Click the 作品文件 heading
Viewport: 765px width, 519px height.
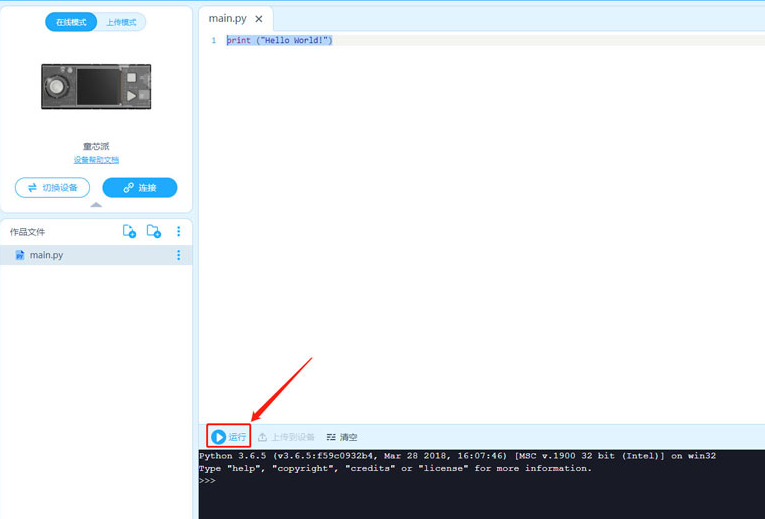coord(27,232)
